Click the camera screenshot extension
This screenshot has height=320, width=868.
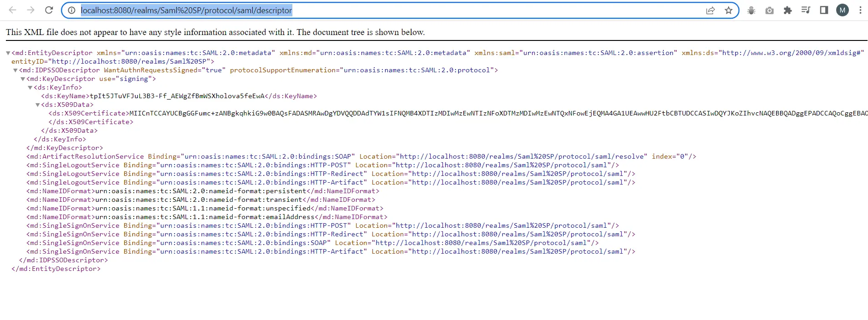(769, 10)
